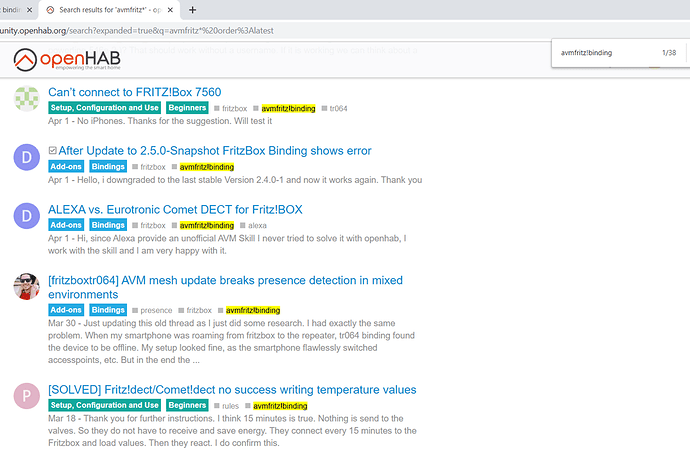Click the 'tr064' tag
The height and width of the screenshot is (454, 690).
[338, 109]
